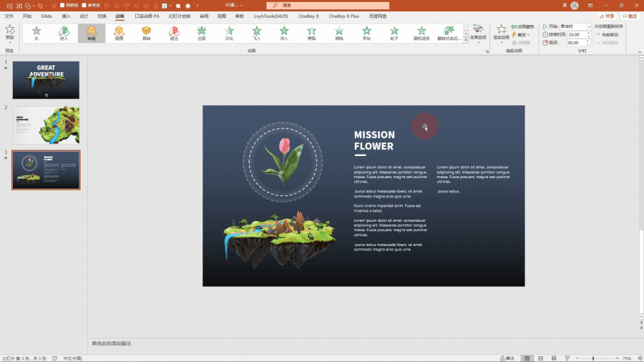Step animation gallery down one row
The height and width of the screenshot is (362, 644).
click(x=466, y=33)
